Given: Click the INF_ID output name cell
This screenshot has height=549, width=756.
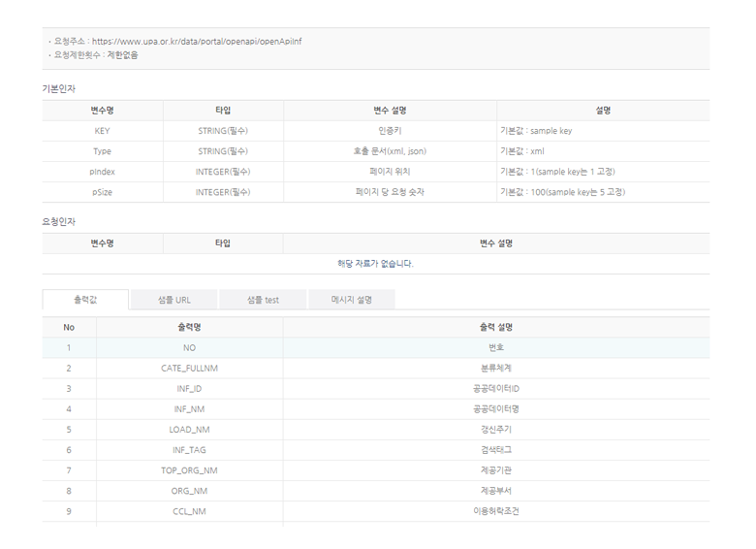Looking at the screenshot, I should tap(189, 389).
